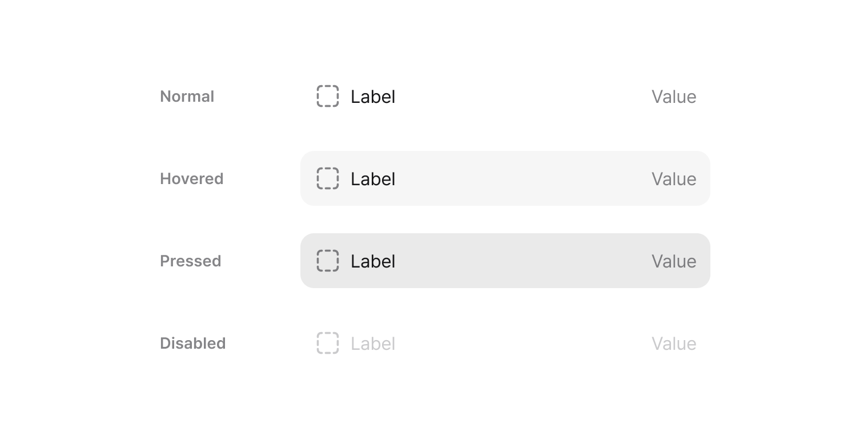Click the Label text in Hovered row
Screen dimensions: 868x439
373,179
